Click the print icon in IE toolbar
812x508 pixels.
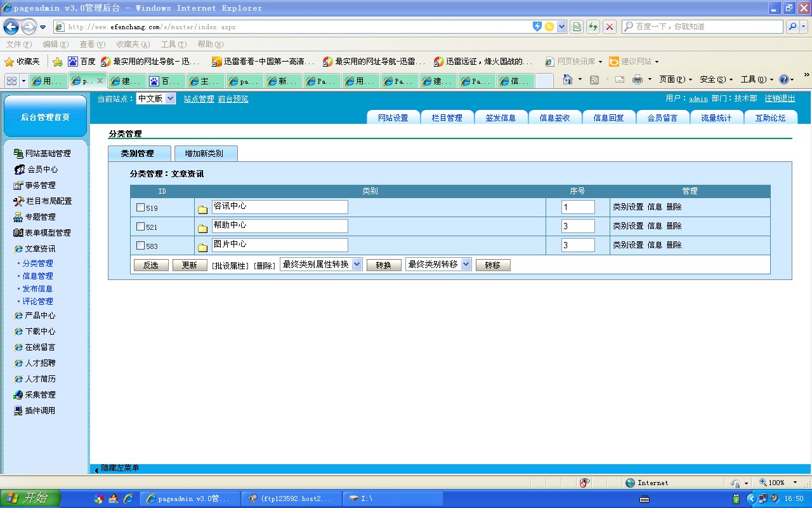tap(638, 79)
